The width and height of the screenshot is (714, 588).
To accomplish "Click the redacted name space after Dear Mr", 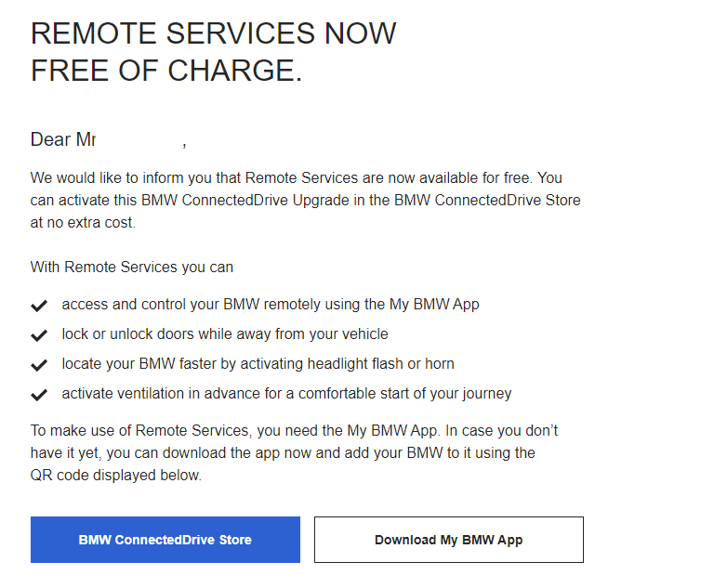I will point(139,139).
